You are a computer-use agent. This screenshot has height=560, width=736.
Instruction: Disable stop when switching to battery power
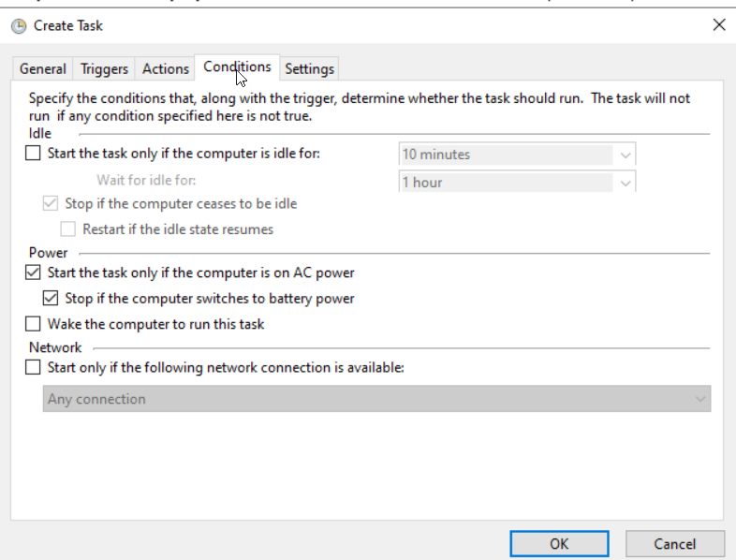click(x=51, y=299)
